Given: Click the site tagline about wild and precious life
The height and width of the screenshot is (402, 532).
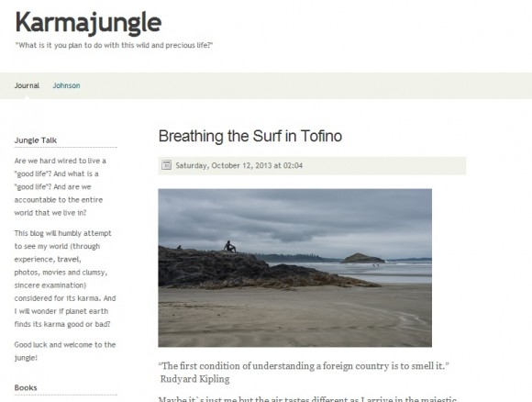Looking at the screenshot, I should point(114,45).
